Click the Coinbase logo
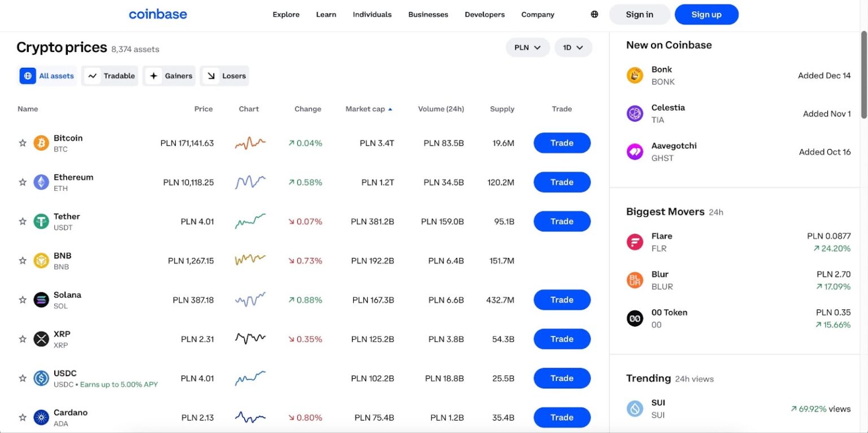The height and width of the screenshot is (433, 868). (158, 14)
